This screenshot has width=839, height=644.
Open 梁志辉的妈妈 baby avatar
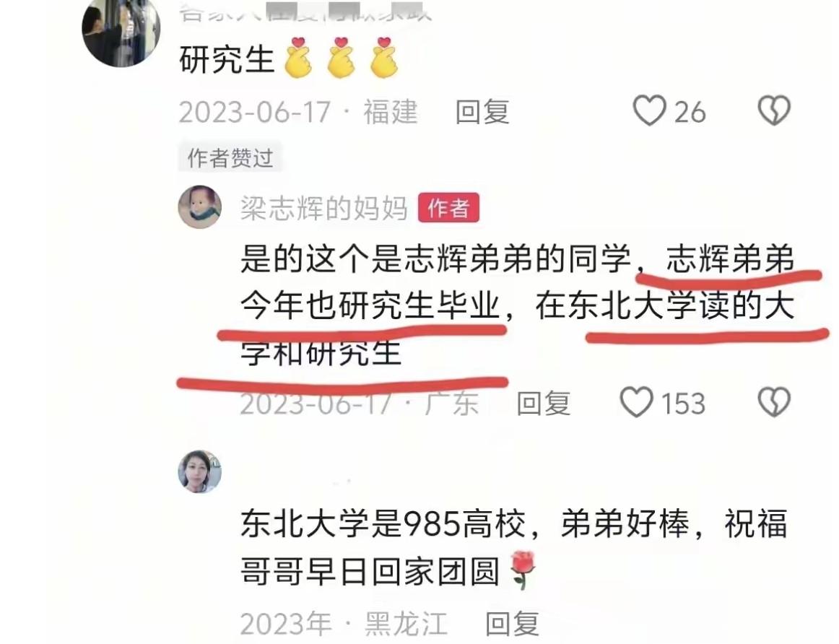coord(199,207)
